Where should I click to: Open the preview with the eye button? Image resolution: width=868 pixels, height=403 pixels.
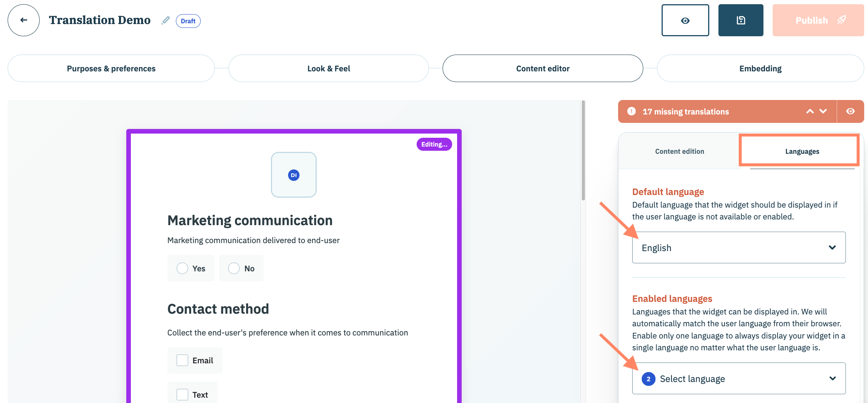[x=685, y=21]
